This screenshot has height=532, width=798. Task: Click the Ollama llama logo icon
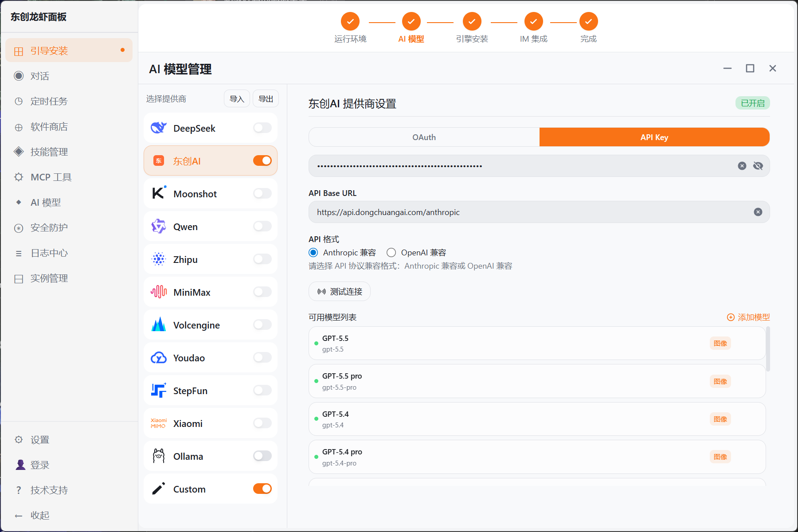pyautogui.click(x=159, y=456)
